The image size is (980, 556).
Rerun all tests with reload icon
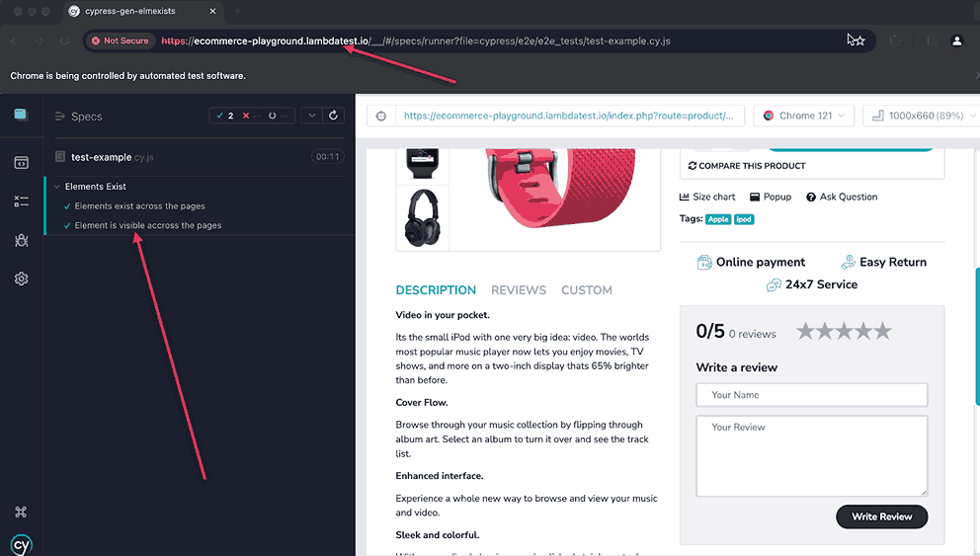[x=333, y=116]
